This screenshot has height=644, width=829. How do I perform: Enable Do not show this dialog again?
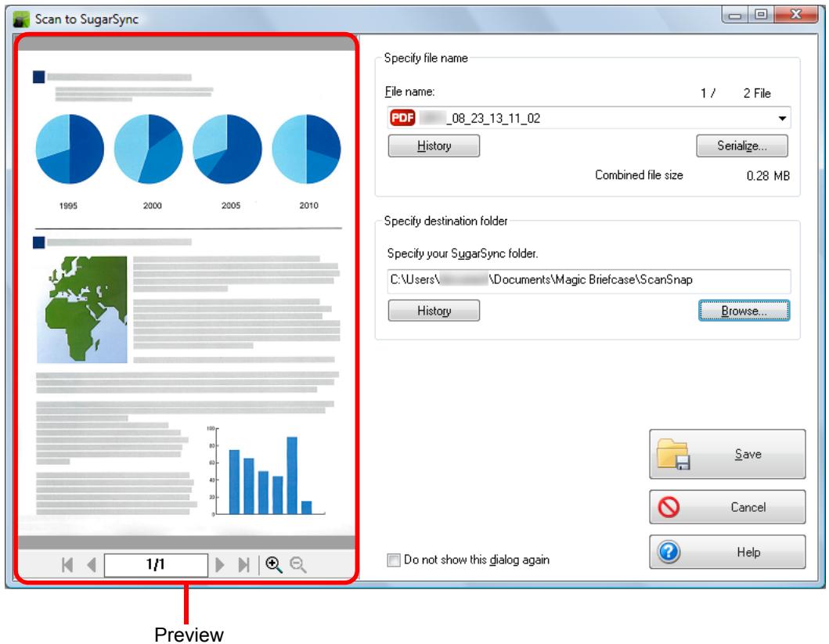point(393,560)
